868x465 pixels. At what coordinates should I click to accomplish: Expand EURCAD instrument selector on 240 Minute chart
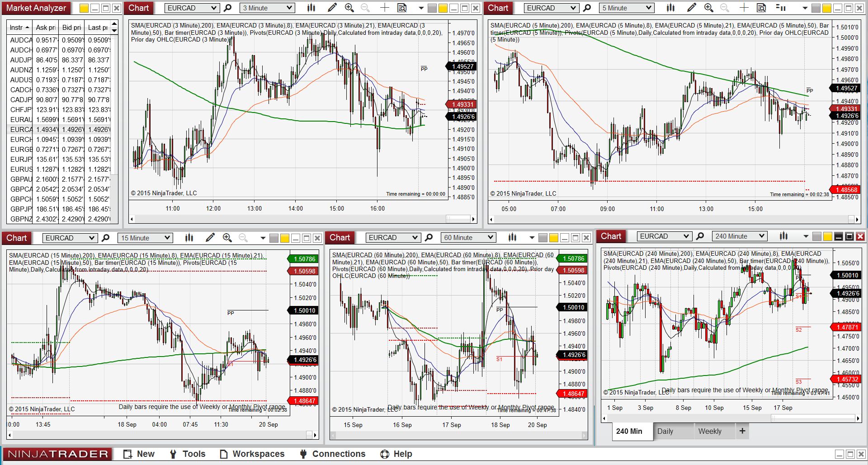687,236
